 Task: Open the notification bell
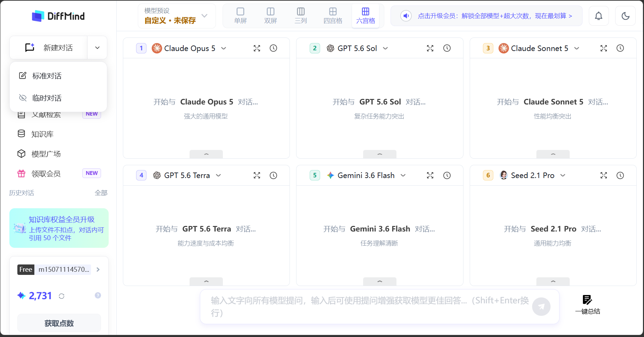(599, 16)
